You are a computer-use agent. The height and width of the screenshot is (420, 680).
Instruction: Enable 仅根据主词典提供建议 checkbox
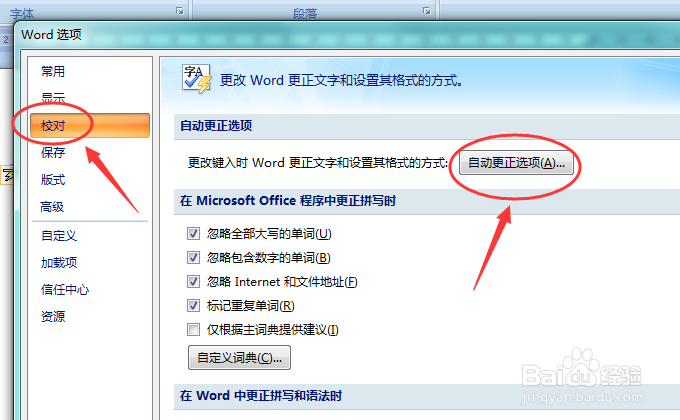coord(193,330)
